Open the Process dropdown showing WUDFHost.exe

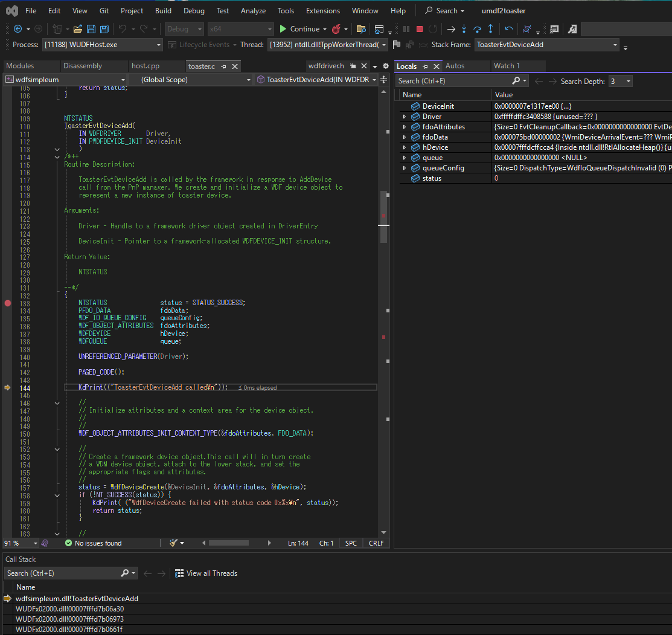[159, 45]
